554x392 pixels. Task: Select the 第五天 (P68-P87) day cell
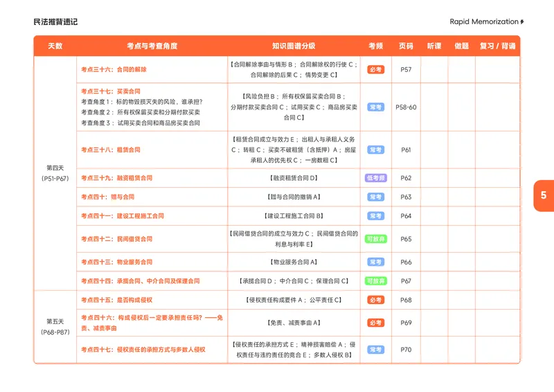click(55, 327)
